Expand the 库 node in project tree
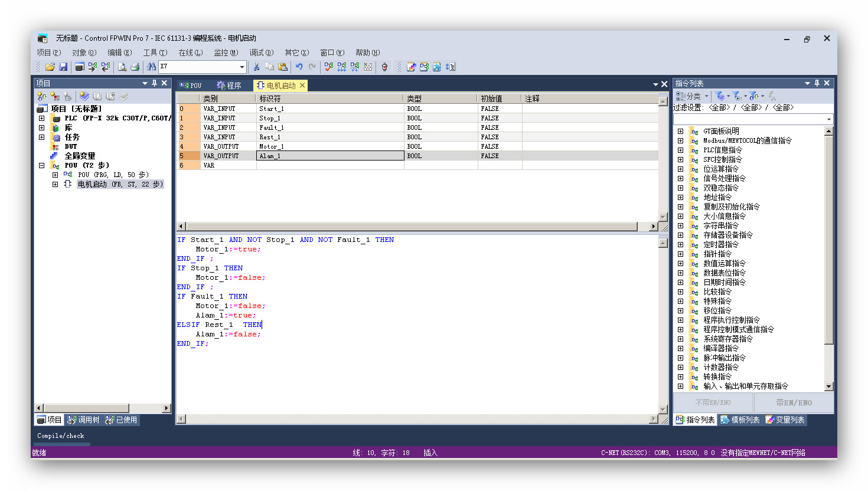 click(x=41, y=127)
